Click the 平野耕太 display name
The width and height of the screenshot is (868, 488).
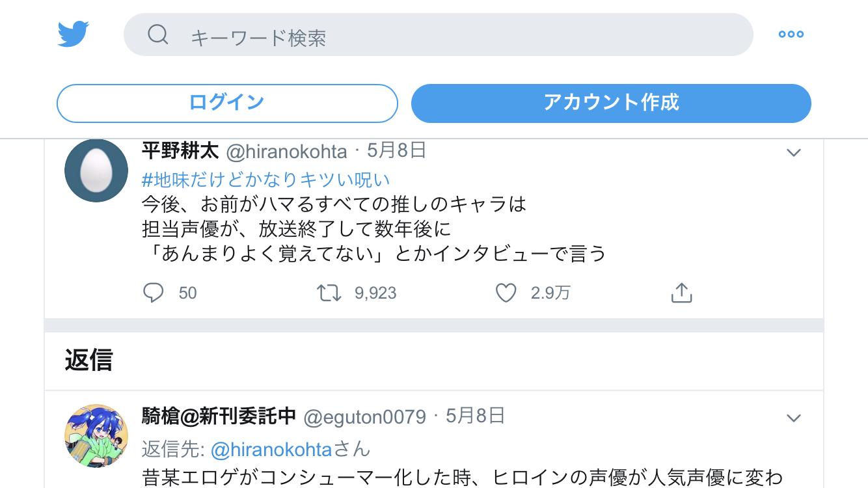tap(180, 151)
